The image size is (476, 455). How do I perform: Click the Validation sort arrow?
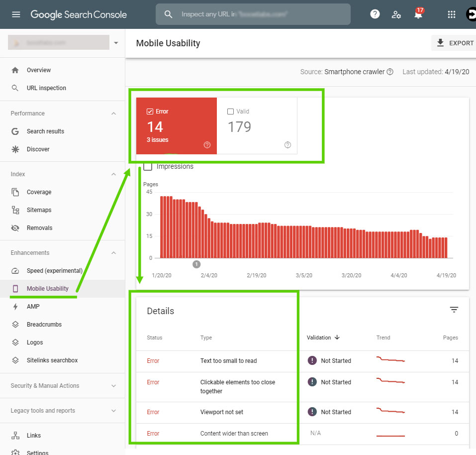(337, 338)
